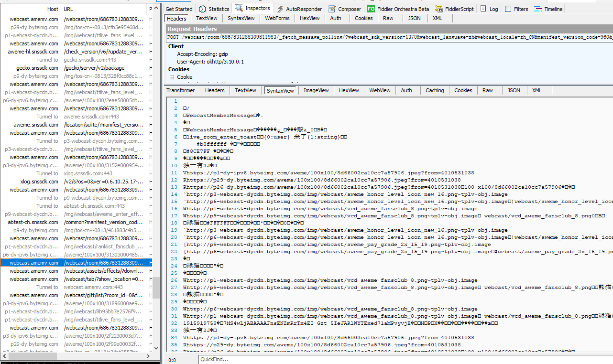Switch response view to WebView tab
Image resolution: width=613 pixels, height=364 pixels.
(380, 90)
